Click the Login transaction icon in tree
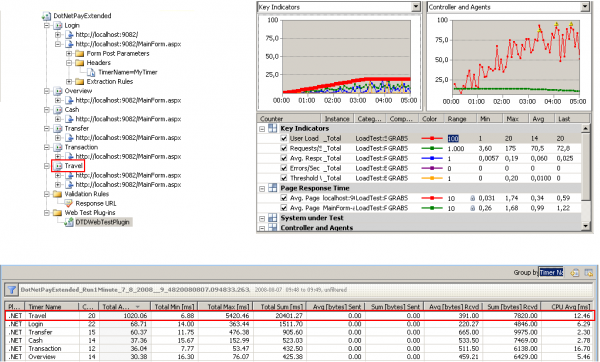The width and height of the screenshot is (600, 362). tap(58, 26)
